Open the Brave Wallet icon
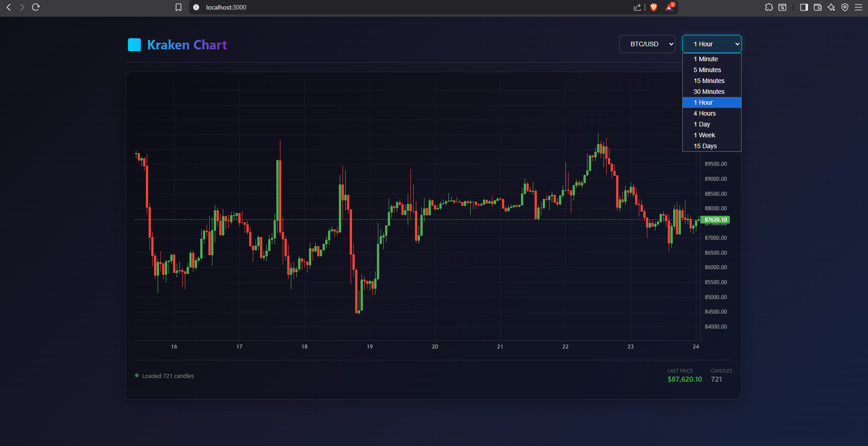 point(818,7)
